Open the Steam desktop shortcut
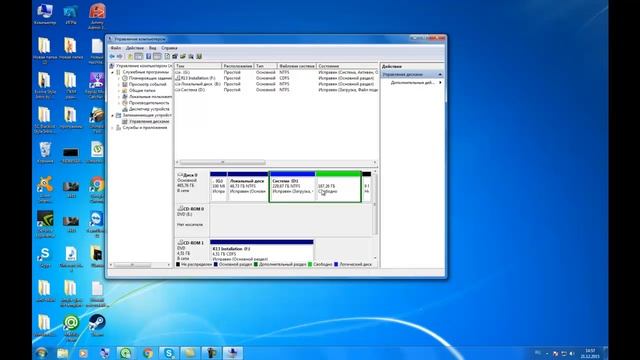This screenshot has width=640, height=360. pos(97,325)
